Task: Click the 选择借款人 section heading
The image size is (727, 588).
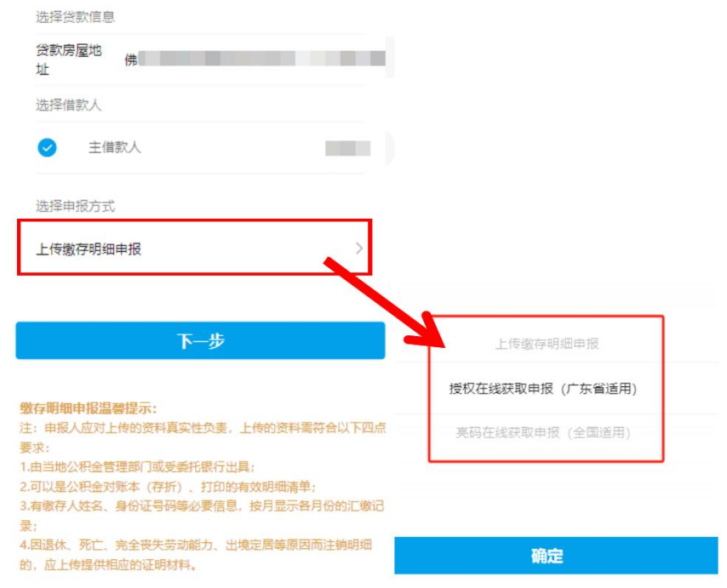Action: pos(69,106)
